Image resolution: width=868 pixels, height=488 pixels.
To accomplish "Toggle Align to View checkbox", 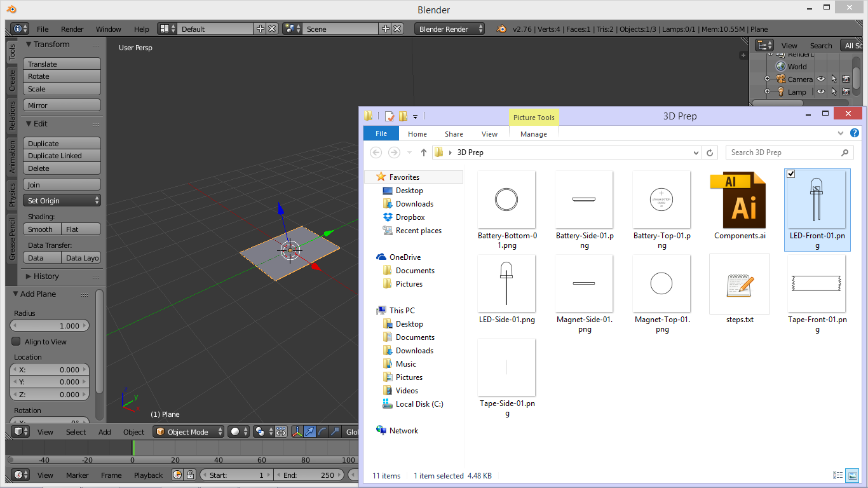I will pyautogui.click(x=17, y=341).
